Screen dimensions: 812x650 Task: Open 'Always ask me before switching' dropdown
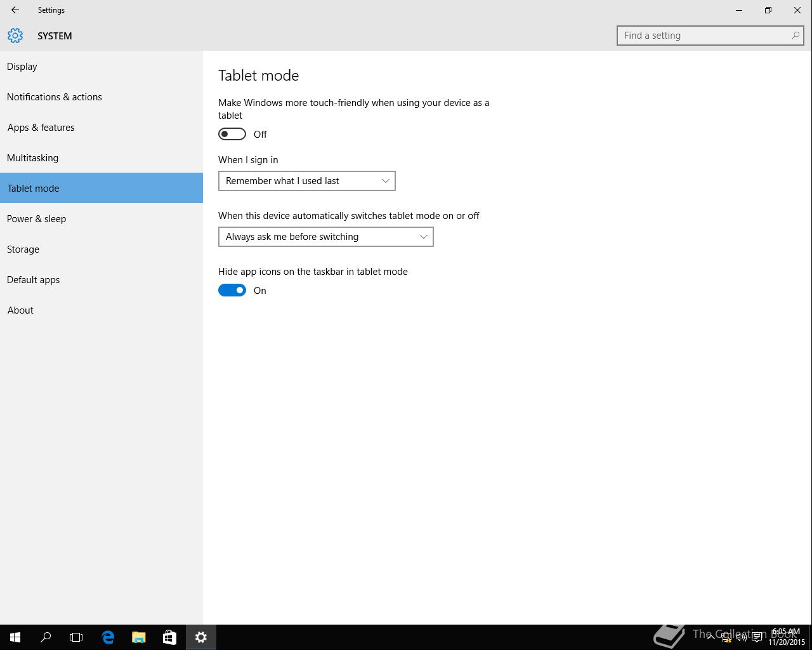coord(326,237)
